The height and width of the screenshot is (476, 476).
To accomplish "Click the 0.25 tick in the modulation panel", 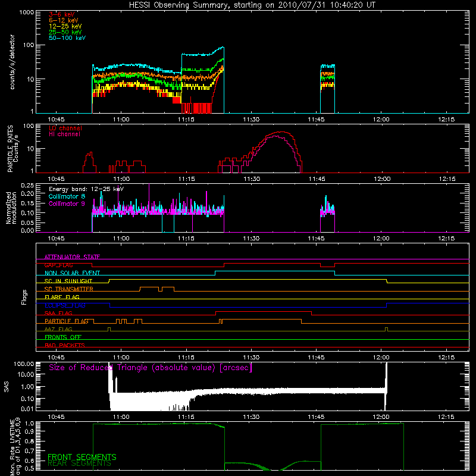I will coord(27,186).
